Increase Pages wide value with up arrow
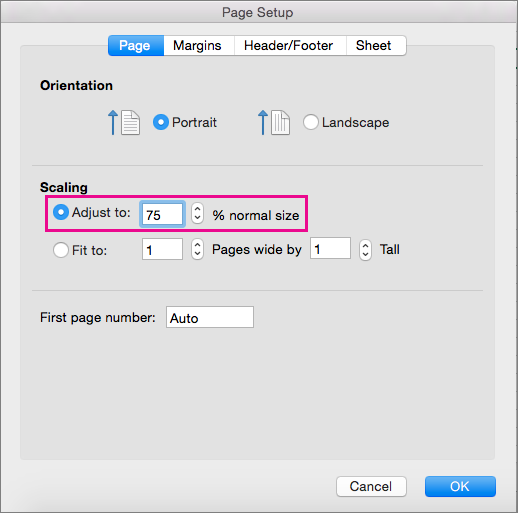The image size is (518, 513). (197, 244)
